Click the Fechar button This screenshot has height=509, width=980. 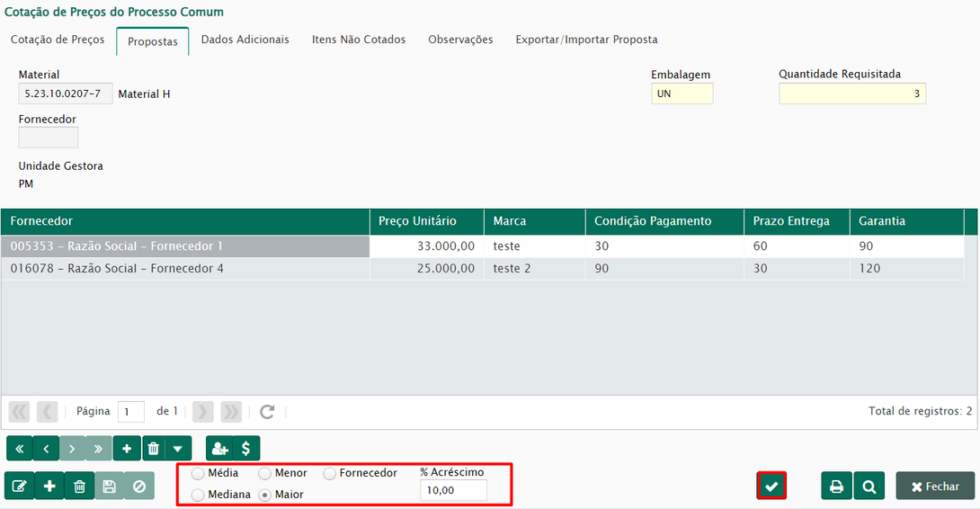coord(935,487)
